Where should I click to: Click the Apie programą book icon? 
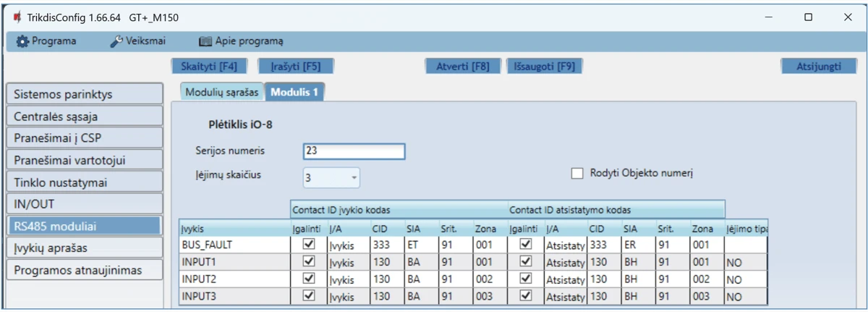(205, 41)
